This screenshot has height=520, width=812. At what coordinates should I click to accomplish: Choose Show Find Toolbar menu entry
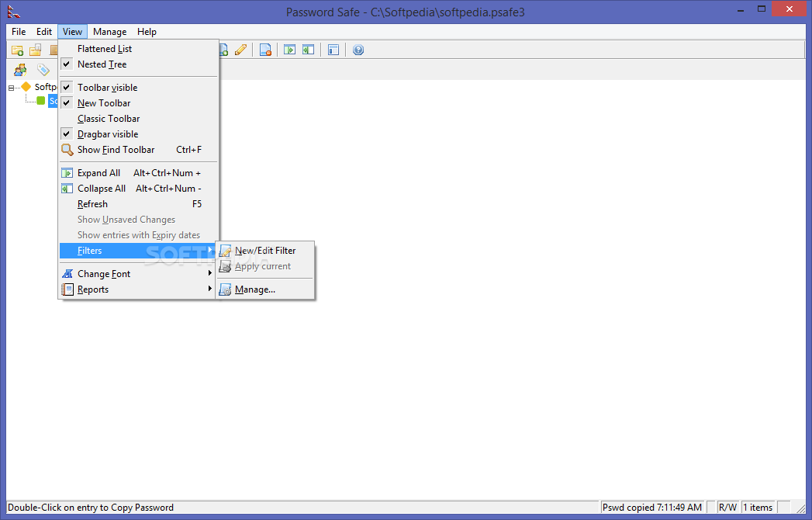(x=139, y=150)
